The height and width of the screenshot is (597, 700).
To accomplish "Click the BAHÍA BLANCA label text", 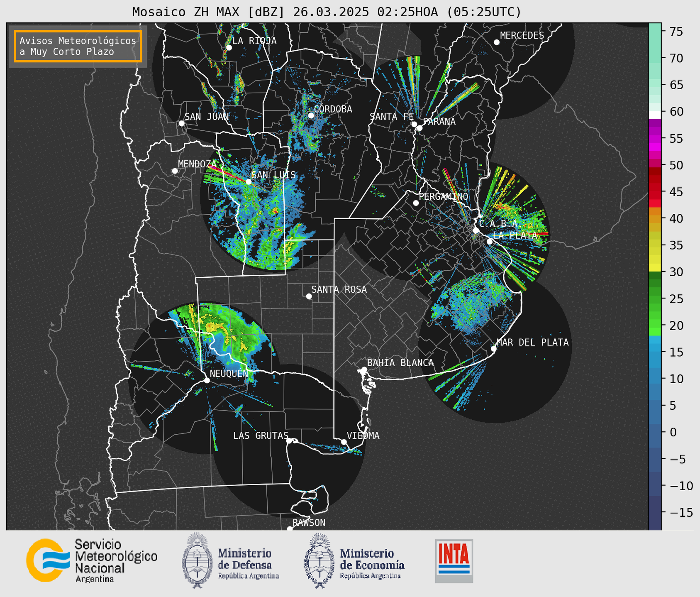I will [x=400, y=363].
